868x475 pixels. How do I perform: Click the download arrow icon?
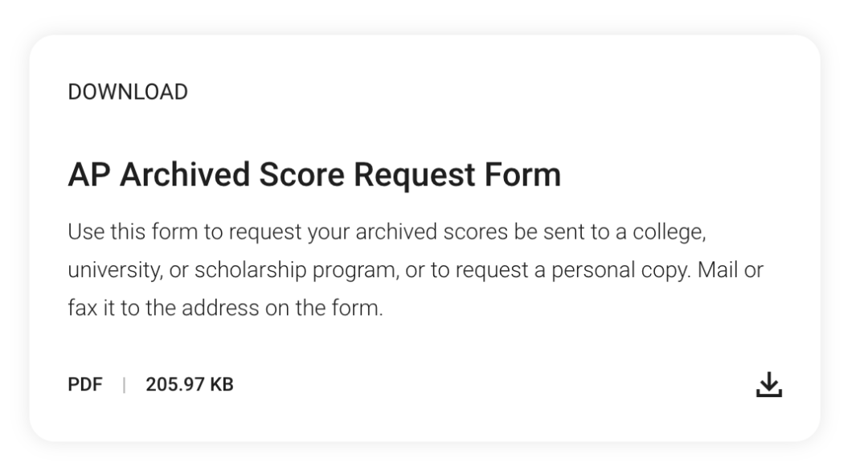pos(769,384)
